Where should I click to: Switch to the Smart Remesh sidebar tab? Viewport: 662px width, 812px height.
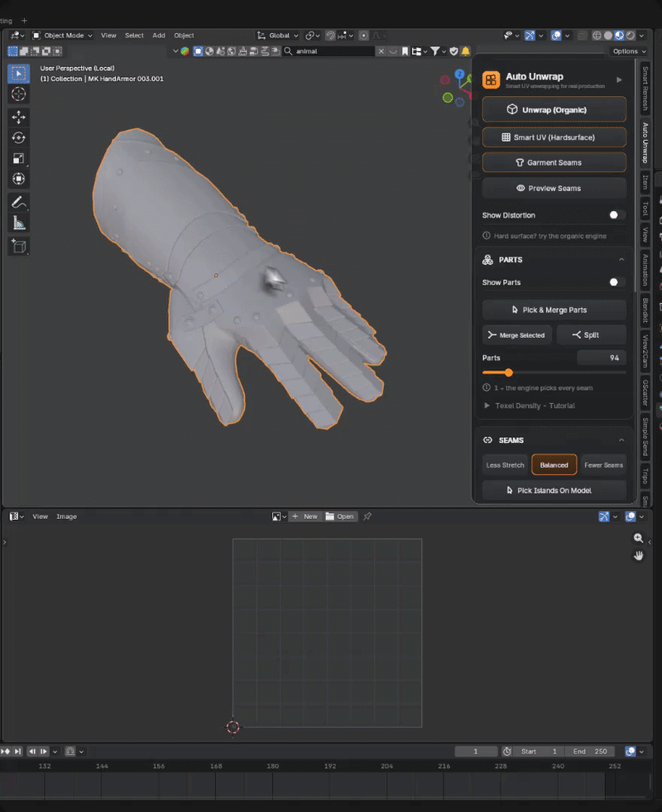point(645,89)
